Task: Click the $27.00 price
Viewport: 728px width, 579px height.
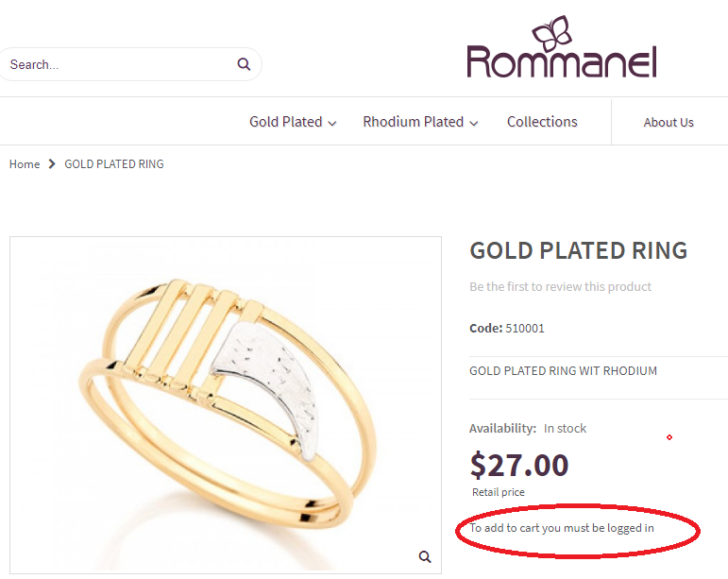Action: (519, 466)
